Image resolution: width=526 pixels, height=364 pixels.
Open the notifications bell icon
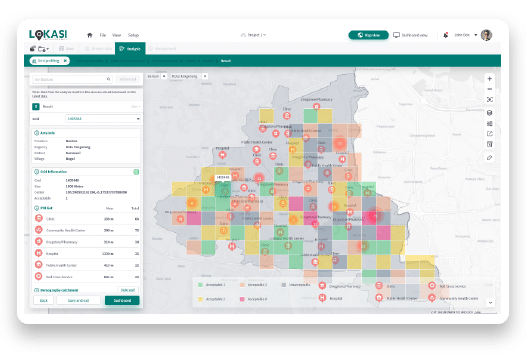point(445,35)
